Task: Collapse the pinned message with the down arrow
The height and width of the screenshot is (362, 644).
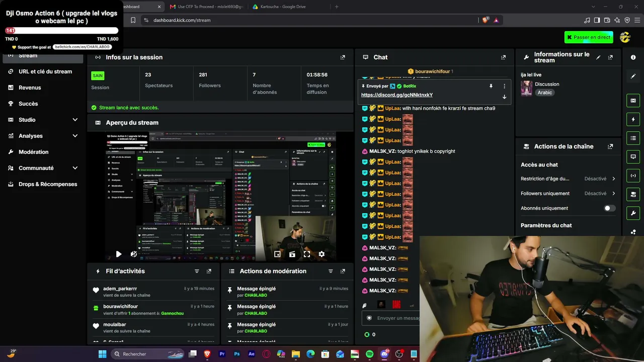Action: point(505,97)
